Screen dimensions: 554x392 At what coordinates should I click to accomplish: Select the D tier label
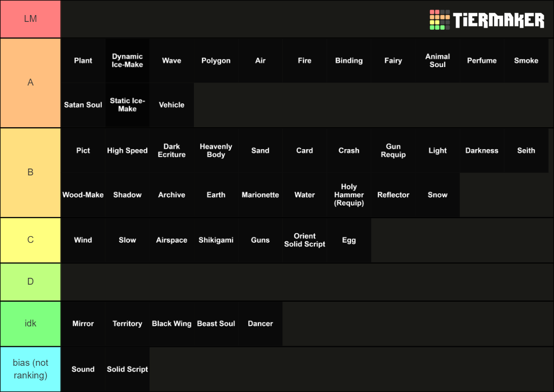[31, 281]
